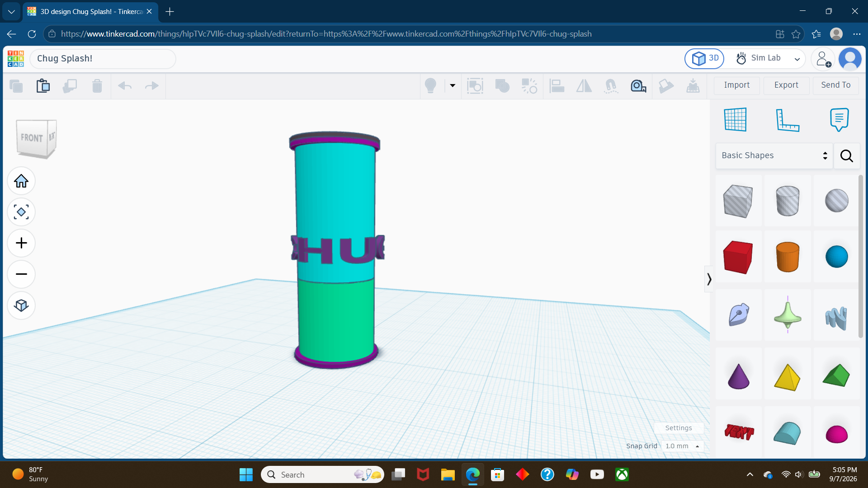868x488 pixels.
Task: Open the visibility options dropdown arrow
Action: point(453,85)
